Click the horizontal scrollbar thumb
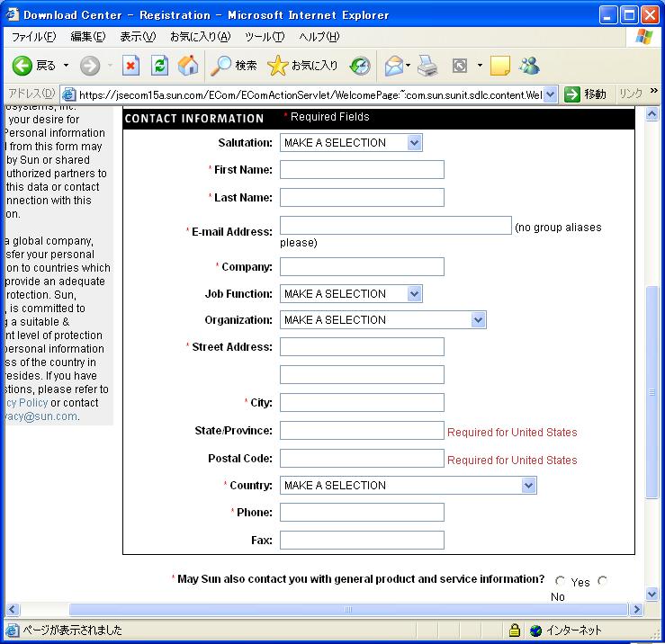This screenshot has height=644, width=665. tap(347, 610)
